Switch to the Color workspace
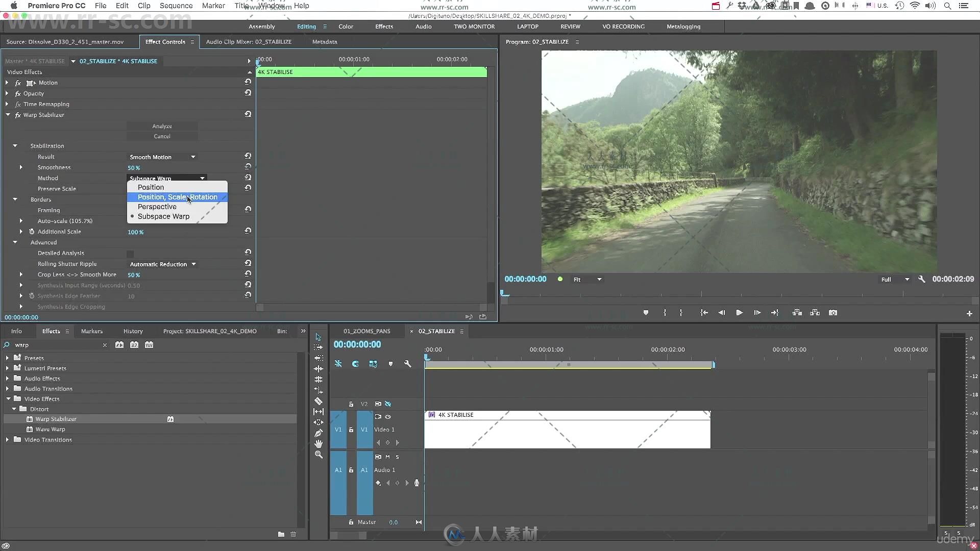Image resolution: width=980 pixels, height=551 pixels. [346, 27]
